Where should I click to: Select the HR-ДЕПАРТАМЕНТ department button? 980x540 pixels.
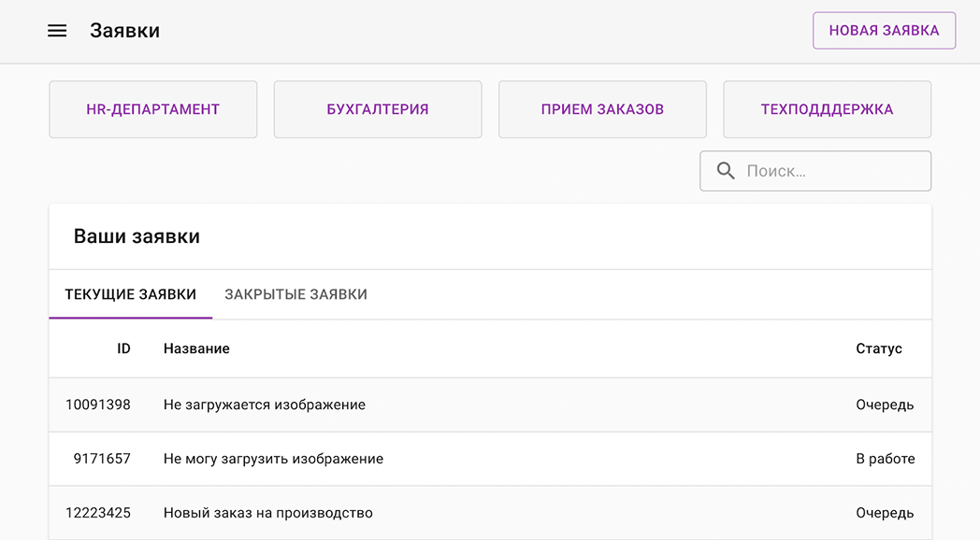[x=152, y=109]
